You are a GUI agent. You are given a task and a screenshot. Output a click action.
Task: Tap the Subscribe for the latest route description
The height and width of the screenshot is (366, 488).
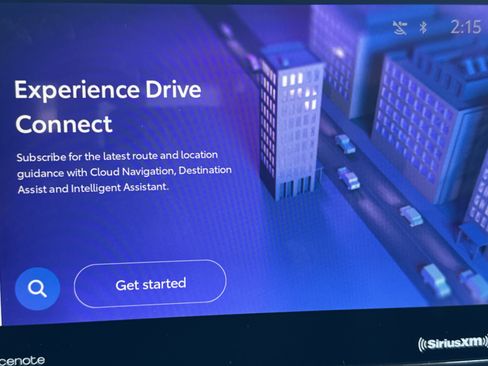click(124, 172)
